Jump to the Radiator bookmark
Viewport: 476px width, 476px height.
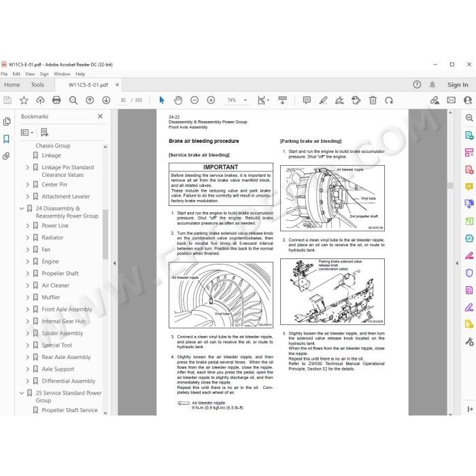click(52, 238)
